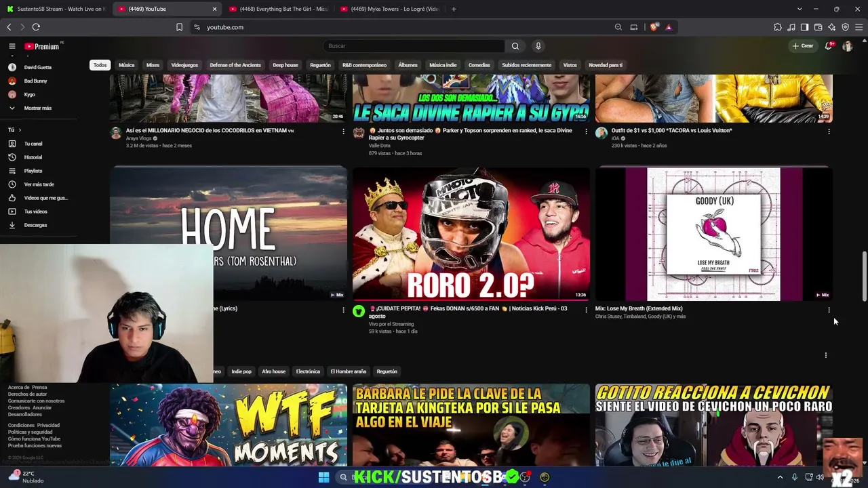868x488 pixels.
Task: Go back in browser history
Action: coord(9,27)
